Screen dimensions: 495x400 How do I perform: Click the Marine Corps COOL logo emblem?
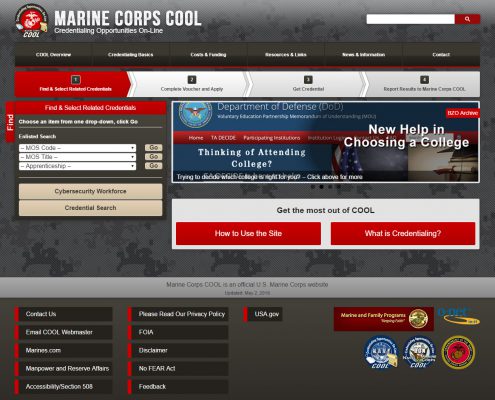31,21
